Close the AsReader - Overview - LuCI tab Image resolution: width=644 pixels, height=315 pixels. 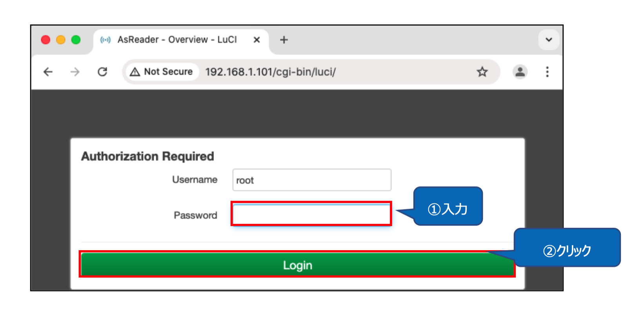(257, 40)
